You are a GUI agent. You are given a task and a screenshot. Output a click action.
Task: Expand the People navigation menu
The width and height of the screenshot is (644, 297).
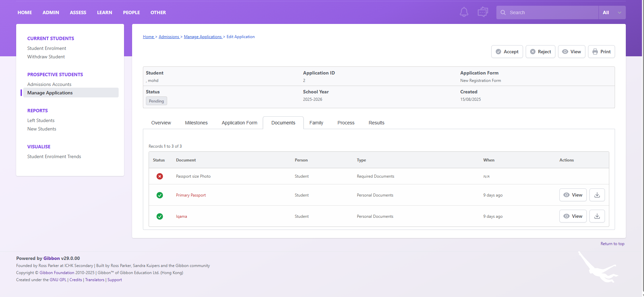click(x=131, y=12)
